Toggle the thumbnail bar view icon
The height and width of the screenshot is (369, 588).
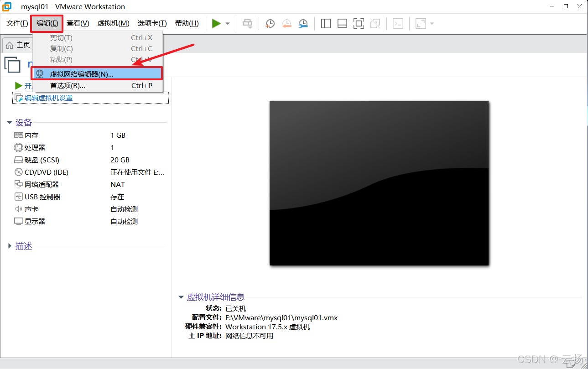coord(342,23)
